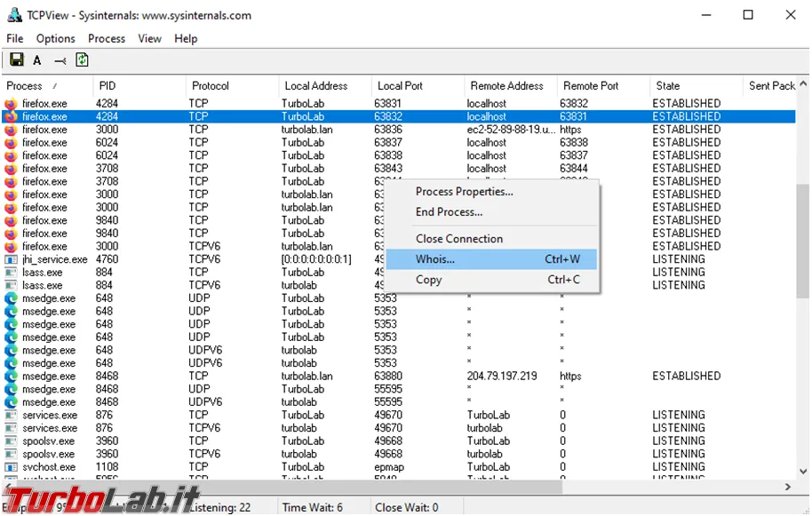Click the jhi_service.exe process name
The image size is (812, 516).
tap(54, 260)
